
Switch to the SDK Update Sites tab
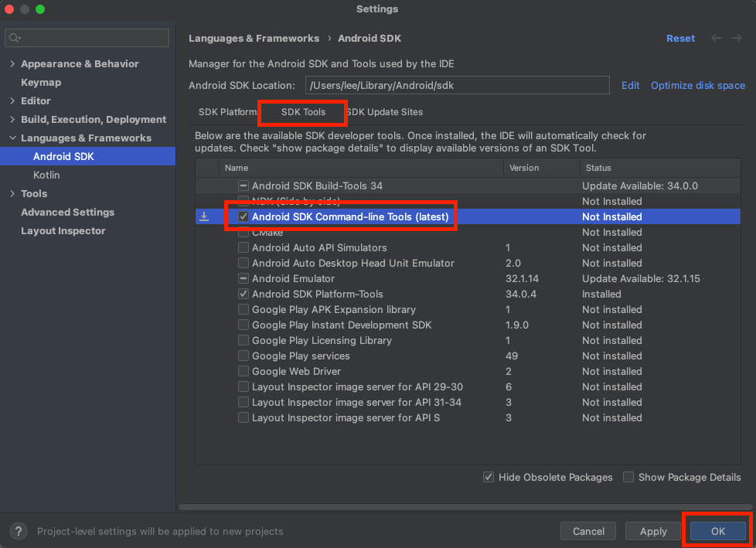[385, 112]
